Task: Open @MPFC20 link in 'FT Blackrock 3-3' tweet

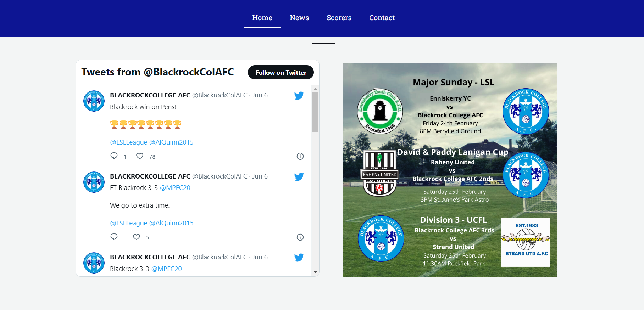Action: pyautogui.click(x=175, y=188)
